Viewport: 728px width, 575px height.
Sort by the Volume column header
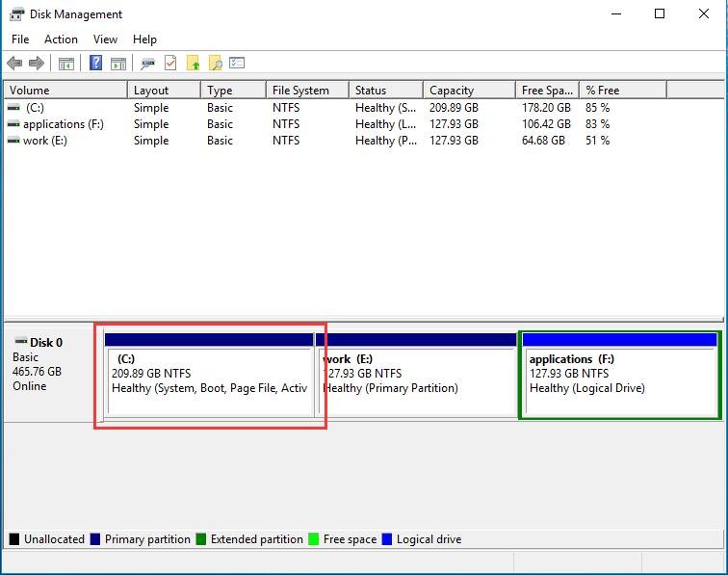pos(65,91)
